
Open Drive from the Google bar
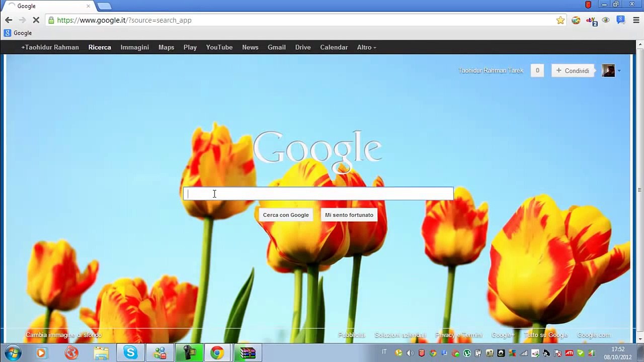(x=302, y=47)
